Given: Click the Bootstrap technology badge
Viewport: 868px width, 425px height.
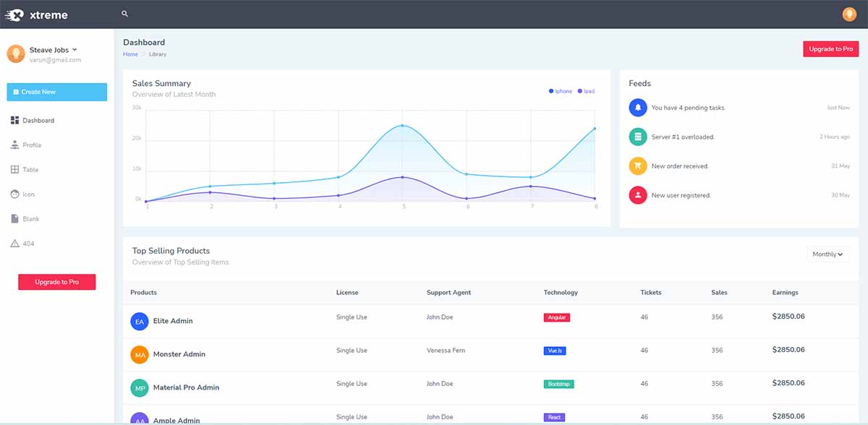Looking at the screenshot, I should (559, 384).
